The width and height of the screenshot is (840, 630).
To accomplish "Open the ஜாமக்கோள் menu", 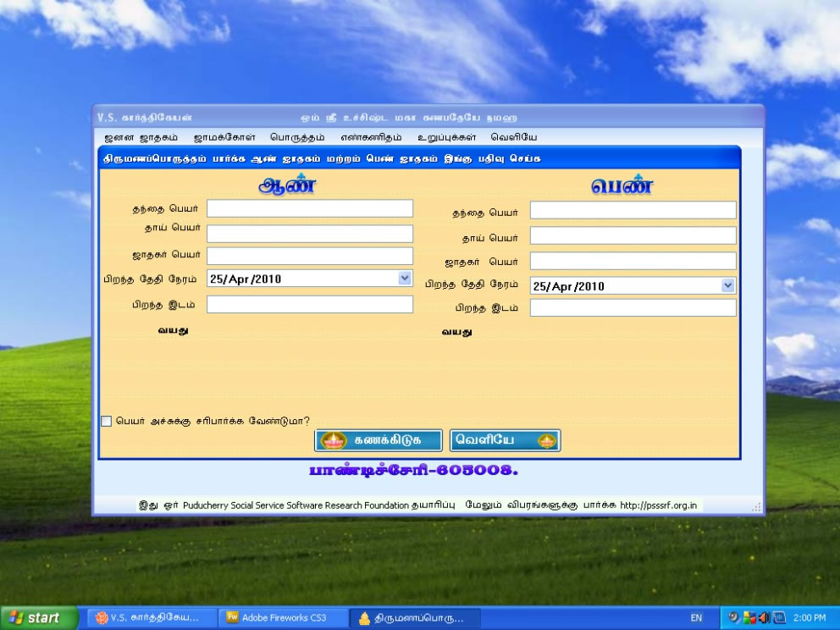I will pos(224,137).
